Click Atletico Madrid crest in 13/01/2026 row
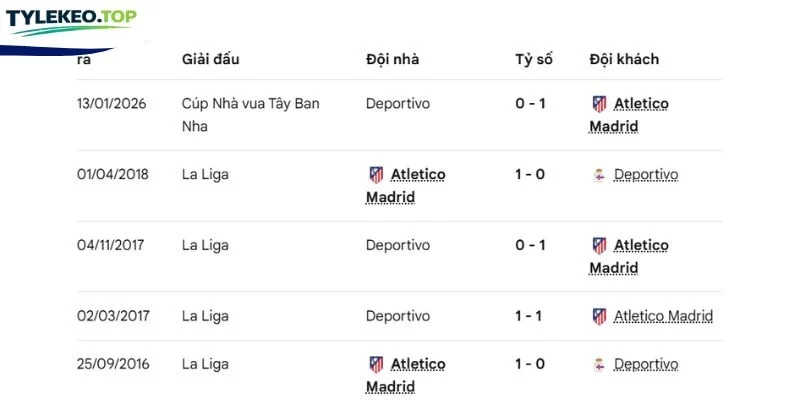Screen dimensions: 800x400 (x=599, y=104)
